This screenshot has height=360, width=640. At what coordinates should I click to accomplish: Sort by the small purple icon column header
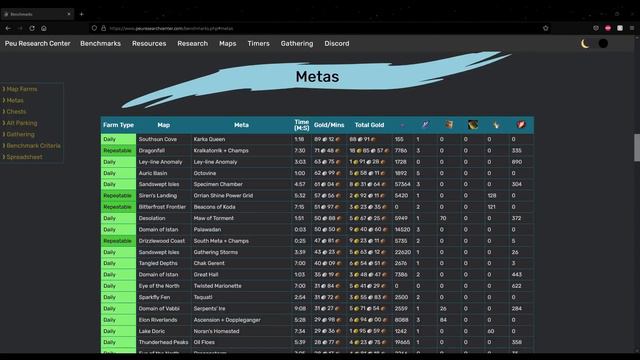pyautogui.click(x=402, y=125)
